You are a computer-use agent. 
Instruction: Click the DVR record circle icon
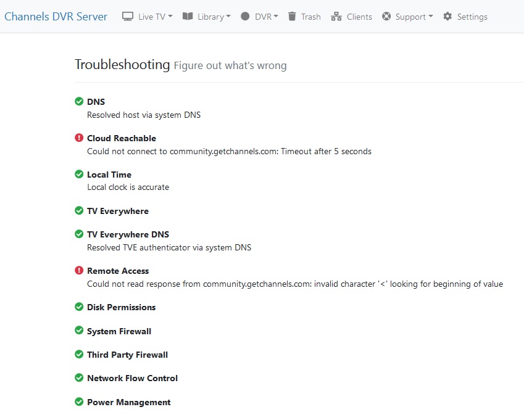point(245,17)
